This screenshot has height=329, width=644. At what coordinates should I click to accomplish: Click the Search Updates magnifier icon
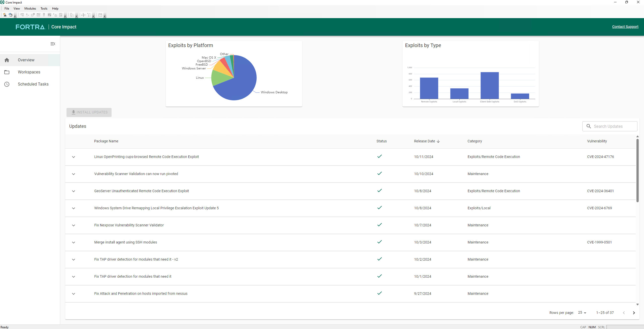click(x=589, y=126)
